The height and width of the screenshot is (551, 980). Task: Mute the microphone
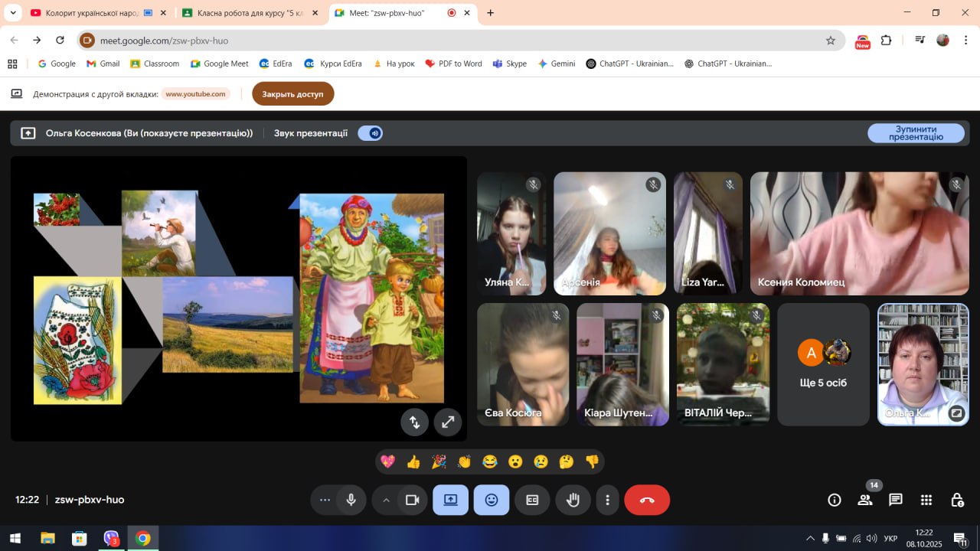(x=351, y=500)
